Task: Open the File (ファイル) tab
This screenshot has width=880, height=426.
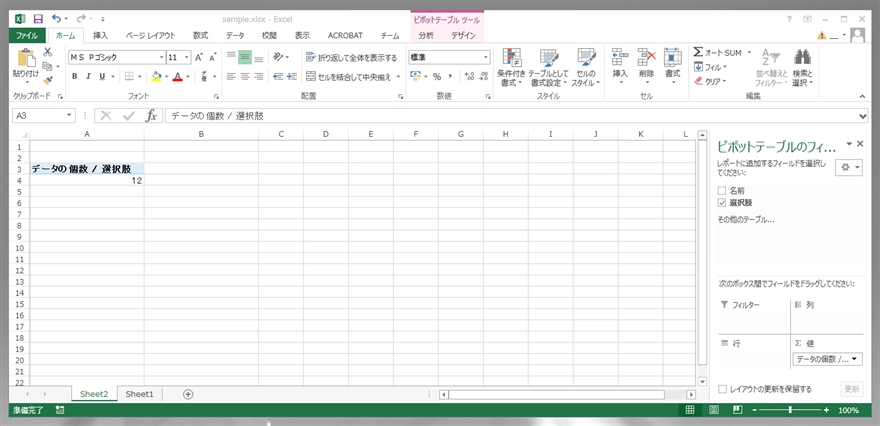Action: pyautogui.click(x=27, y=35)
